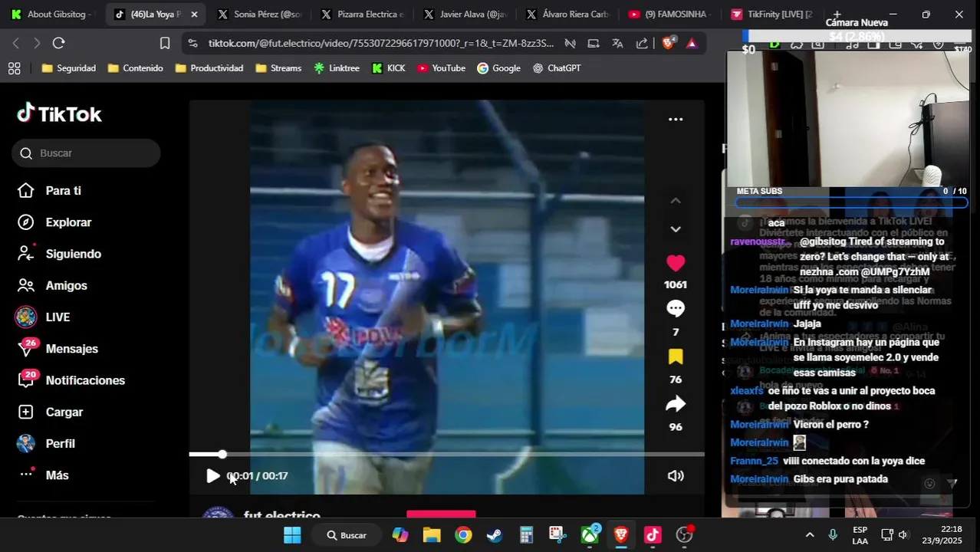Screen dimensions: 980x552
Task: Close the La Yoya TikTok tab
Action: tap(194, 14)
